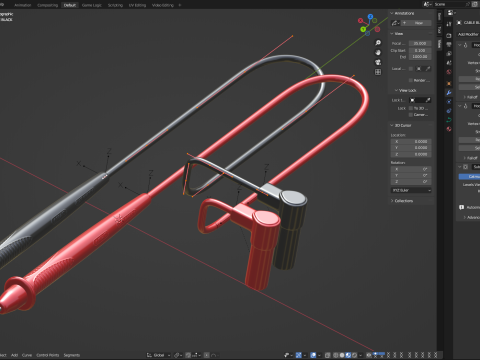The width and height of the screenshot is (480, 360).
Task: Open the XYZ Euler rotation mode dropdown
Action: coord(411,190)
